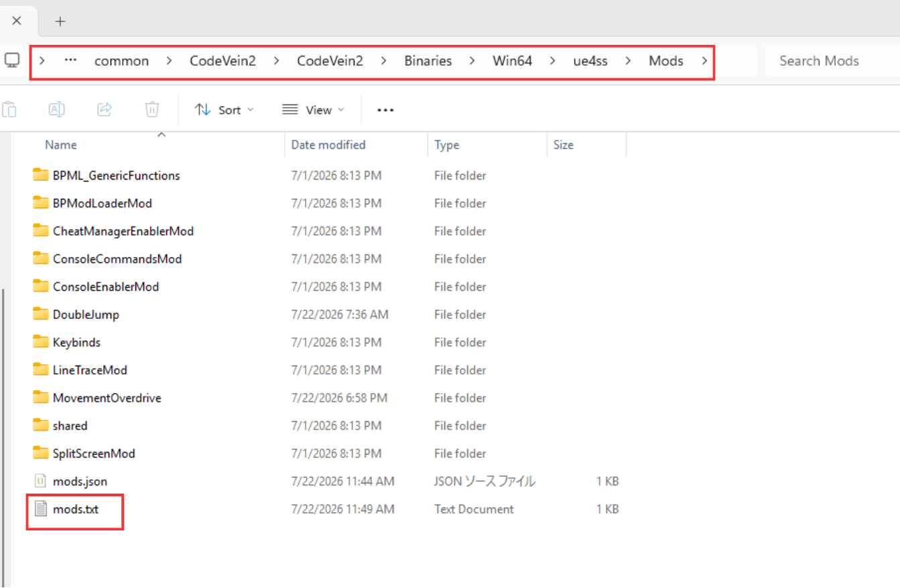
Task: Show hidden path segments via ellipsis
Action: tap(70, 60)
